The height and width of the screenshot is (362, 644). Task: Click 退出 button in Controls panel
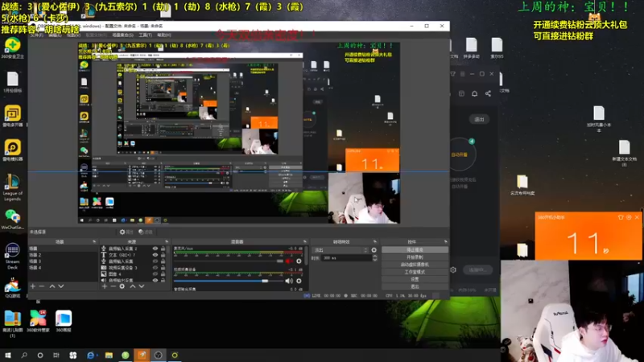pos(415,286)
